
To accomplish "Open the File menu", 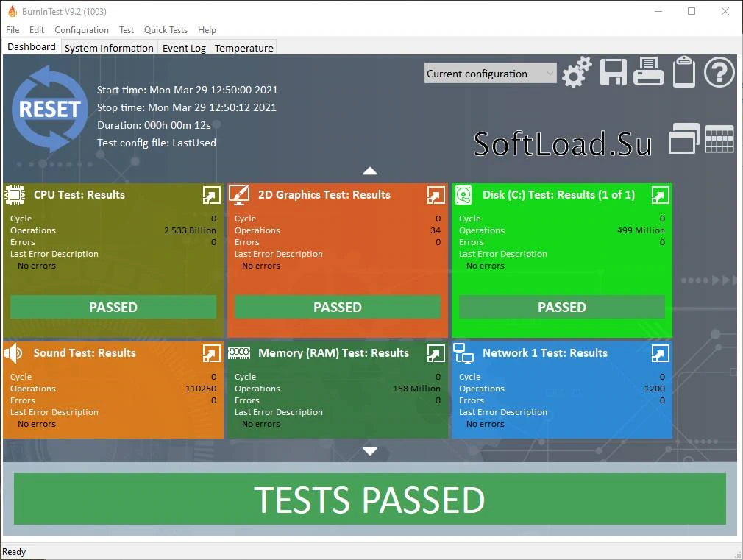I will [13, 30].
